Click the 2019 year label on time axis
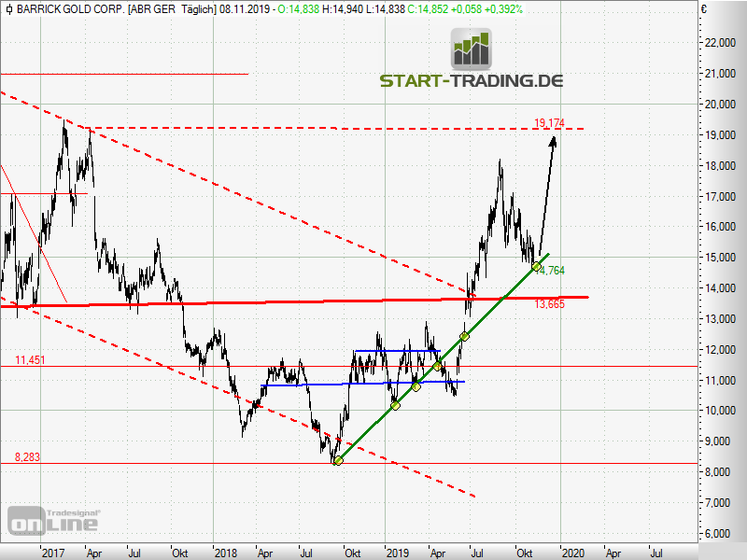 pos(398,553)
